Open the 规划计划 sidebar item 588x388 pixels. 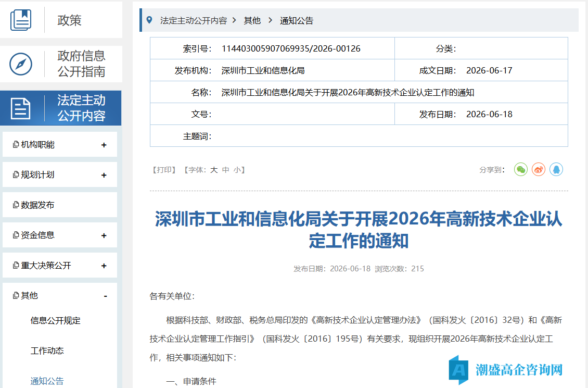coord(60,174)
